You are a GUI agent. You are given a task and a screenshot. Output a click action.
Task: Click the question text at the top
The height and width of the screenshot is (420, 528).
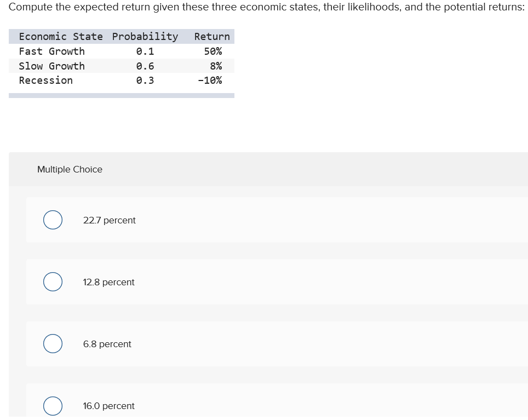(x=264, y=7)
